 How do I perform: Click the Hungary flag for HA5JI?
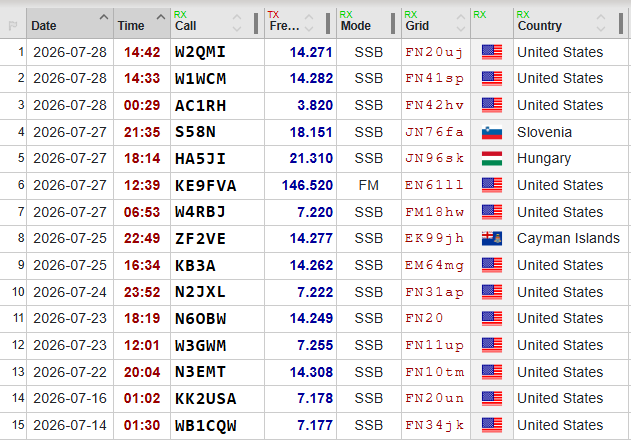492,159
